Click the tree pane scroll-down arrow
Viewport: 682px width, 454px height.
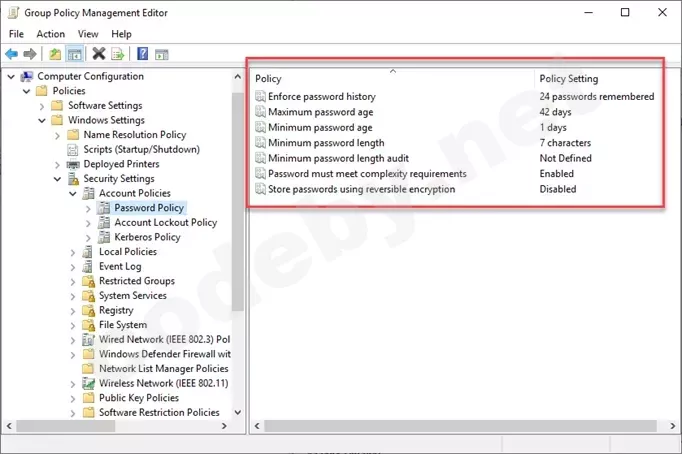238,412
